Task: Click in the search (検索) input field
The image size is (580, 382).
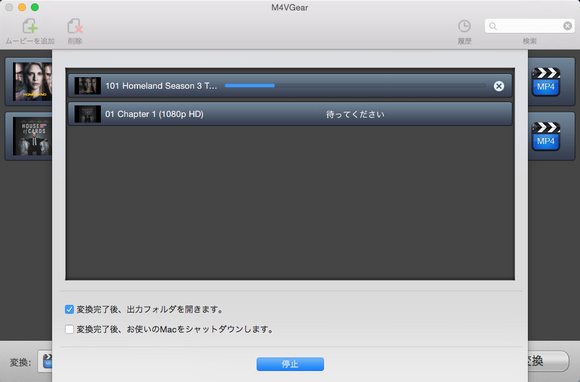Action: coord(530,26)
